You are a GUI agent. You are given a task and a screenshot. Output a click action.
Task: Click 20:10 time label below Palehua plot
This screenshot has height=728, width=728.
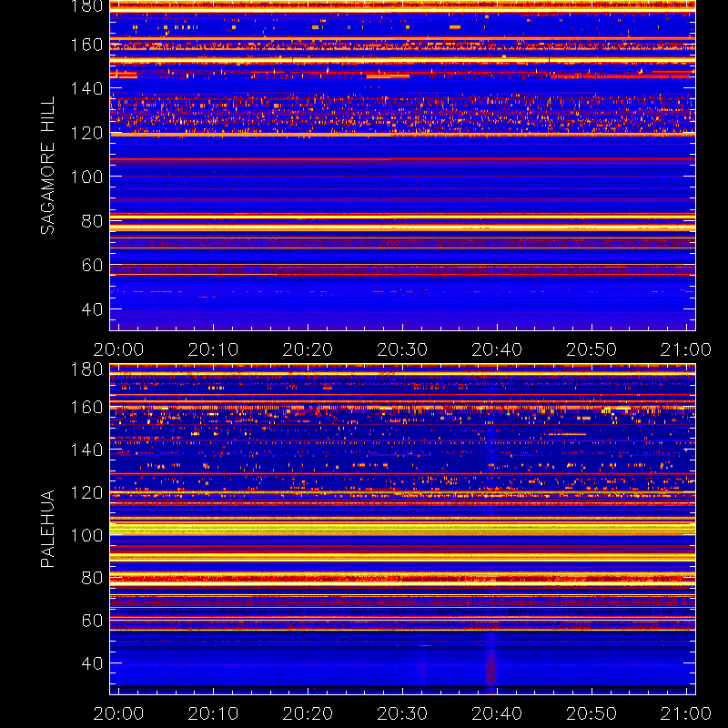pyautogui.click(x=213, y=713)
